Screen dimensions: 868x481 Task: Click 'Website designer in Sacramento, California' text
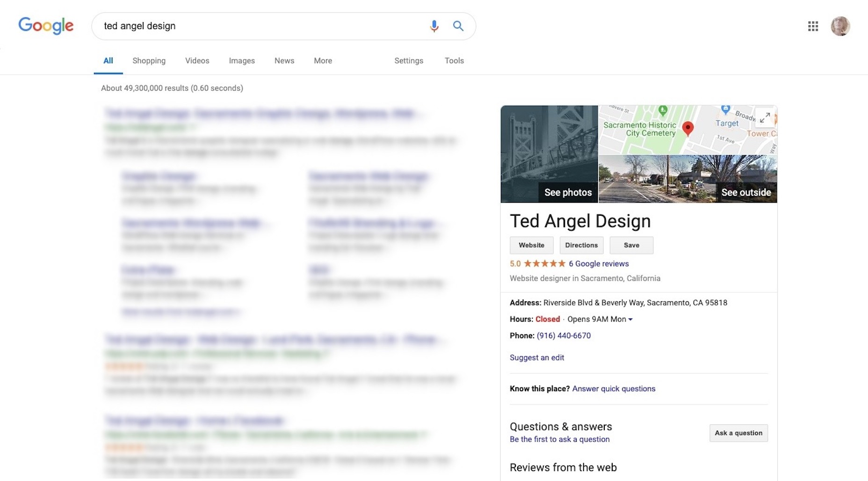tap(585, 278)
